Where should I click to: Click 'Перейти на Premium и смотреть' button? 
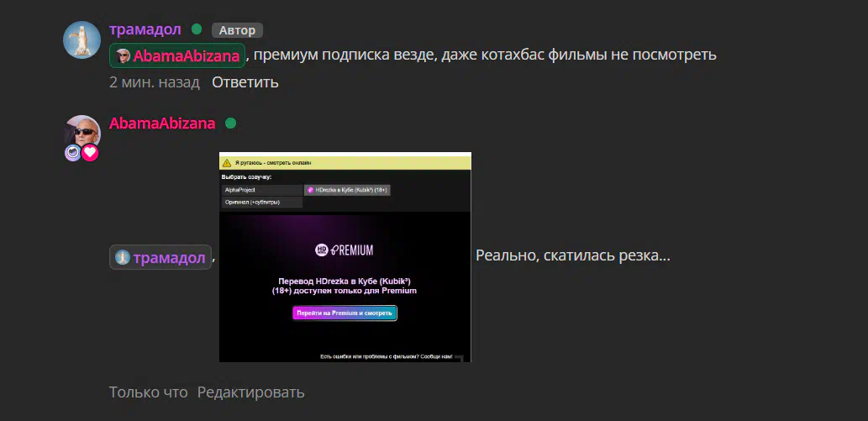[345, 313]
